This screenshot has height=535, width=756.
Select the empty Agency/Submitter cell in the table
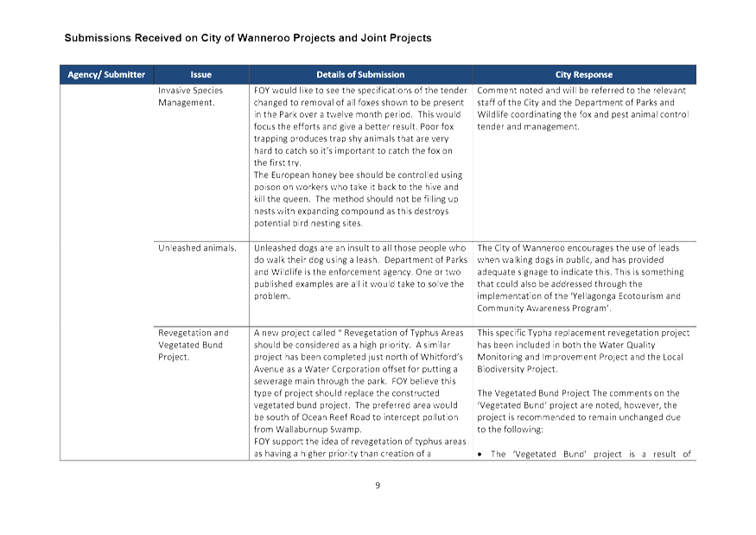click(x=107, y=259)
